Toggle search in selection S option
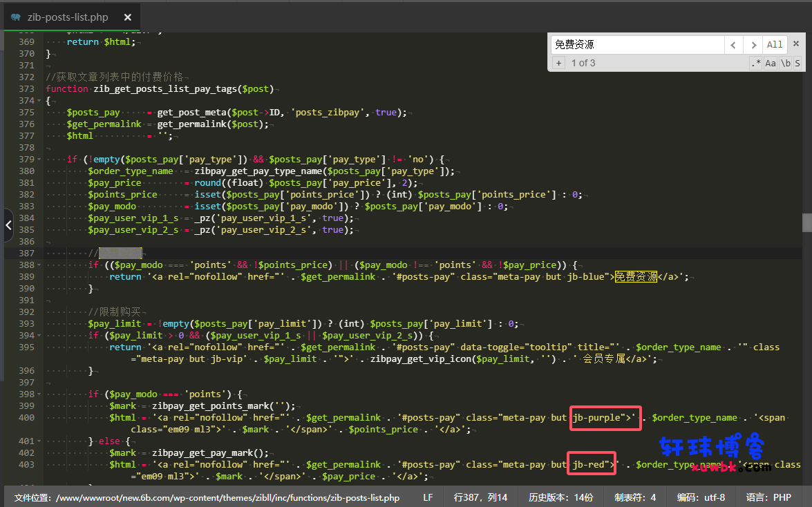The height and width of the screenshot is (507, 812). pos(797,63)
